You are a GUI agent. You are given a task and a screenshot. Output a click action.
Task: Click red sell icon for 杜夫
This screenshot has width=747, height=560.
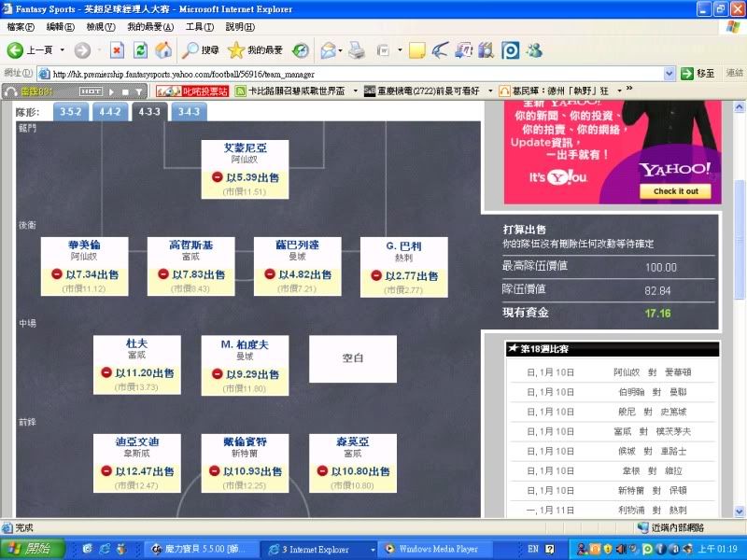107,372
